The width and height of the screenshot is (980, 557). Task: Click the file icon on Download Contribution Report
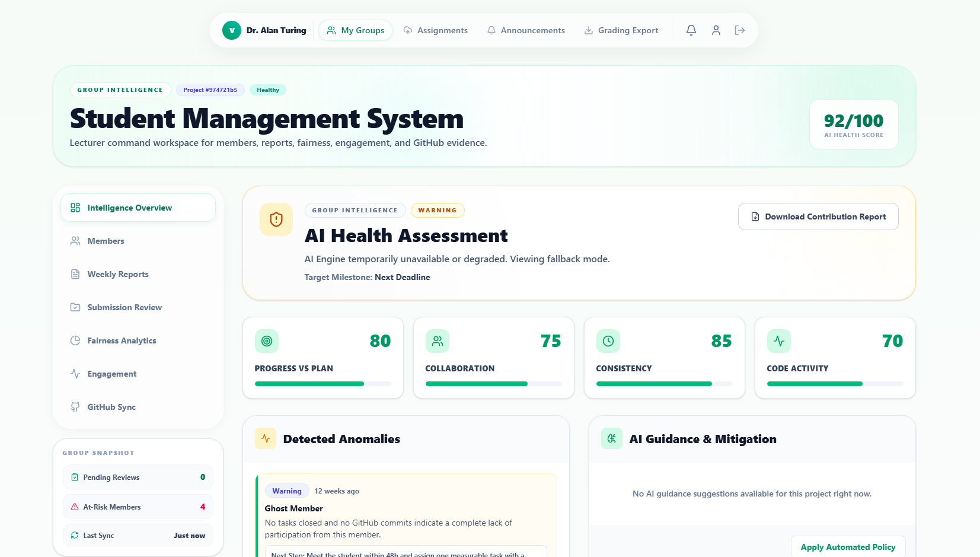click(755, 217)
